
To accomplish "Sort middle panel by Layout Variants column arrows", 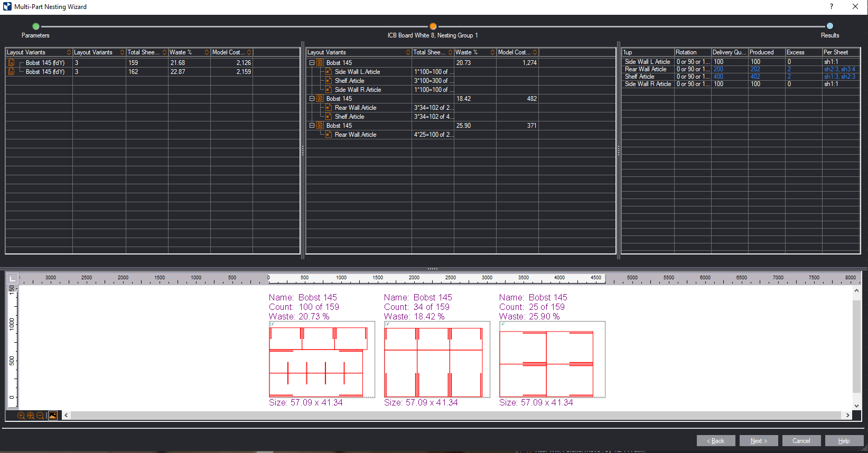I will [408, 52].
